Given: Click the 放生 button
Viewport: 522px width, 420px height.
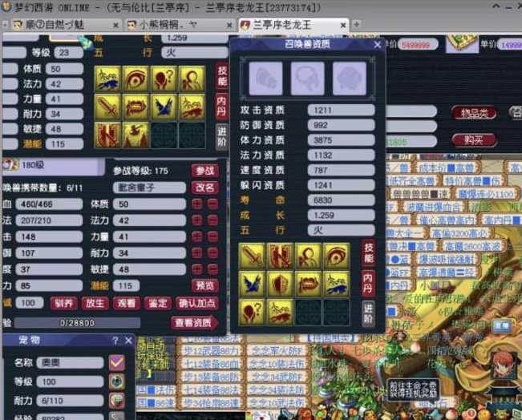Looking at the screenshot, I should point(95,303).
